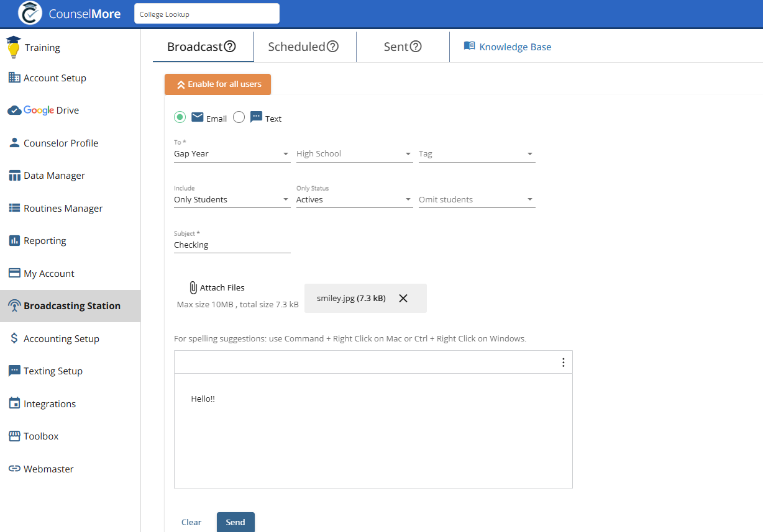Open the Tag dropdown
The width and height of the screenshot is (763, 532).
[477, 153]
